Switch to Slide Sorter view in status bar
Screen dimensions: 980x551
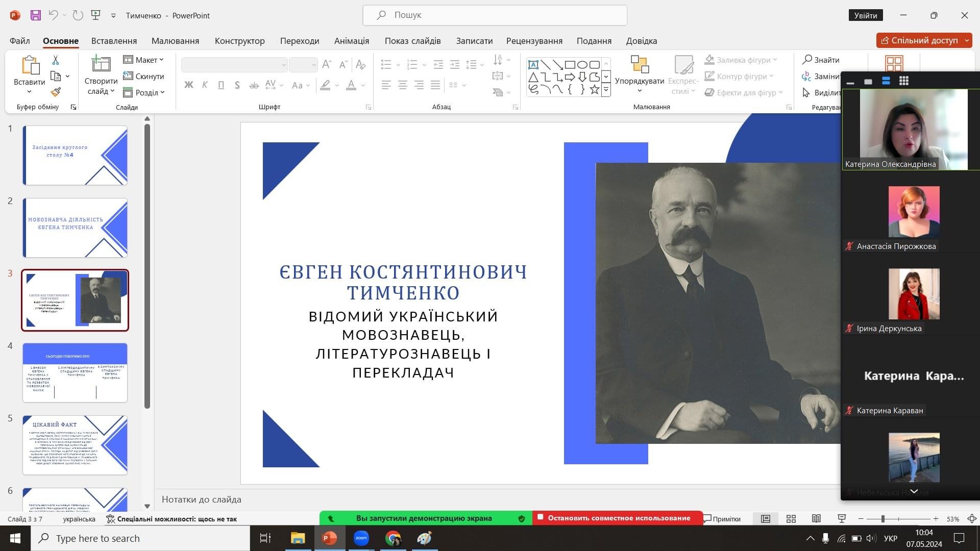click(x=791, y=519)
